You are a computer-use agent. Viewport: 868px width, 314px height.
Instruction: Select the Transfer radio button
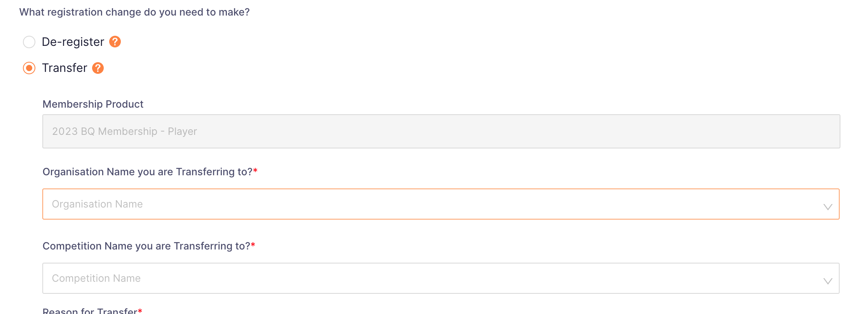tap(29, 68)
